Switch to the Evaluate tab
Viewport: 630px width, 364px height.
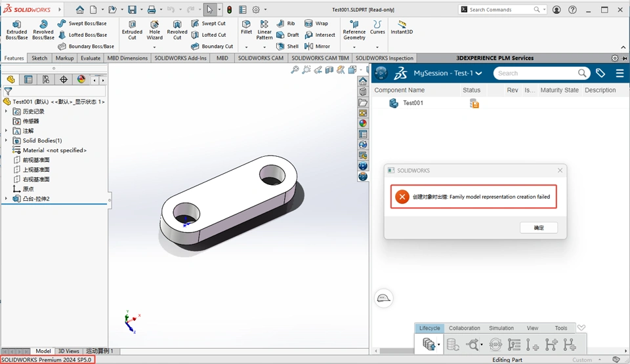click(x=91, y=58)
